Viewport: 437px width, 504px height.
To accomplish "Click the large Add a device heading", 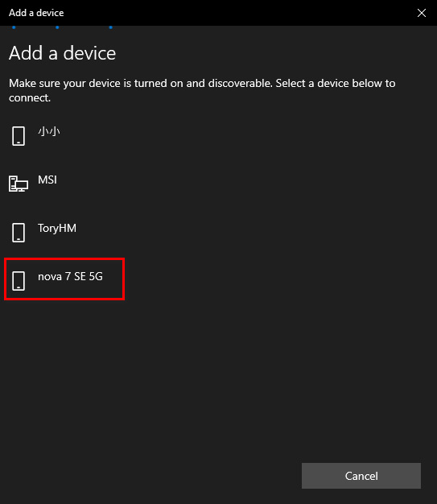I will click(x=62, y=53).
